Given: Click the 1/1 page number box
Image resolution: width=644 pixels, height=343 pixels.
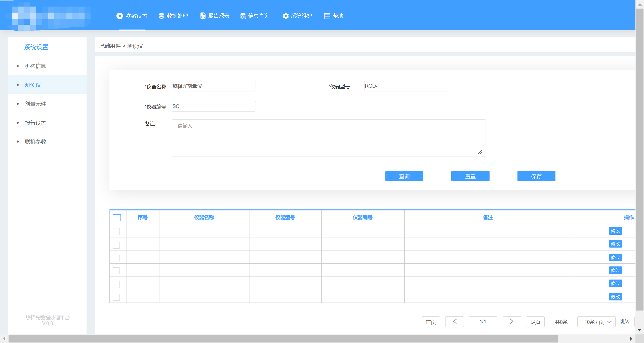Looking at the screenshot, I should point(483,322).
